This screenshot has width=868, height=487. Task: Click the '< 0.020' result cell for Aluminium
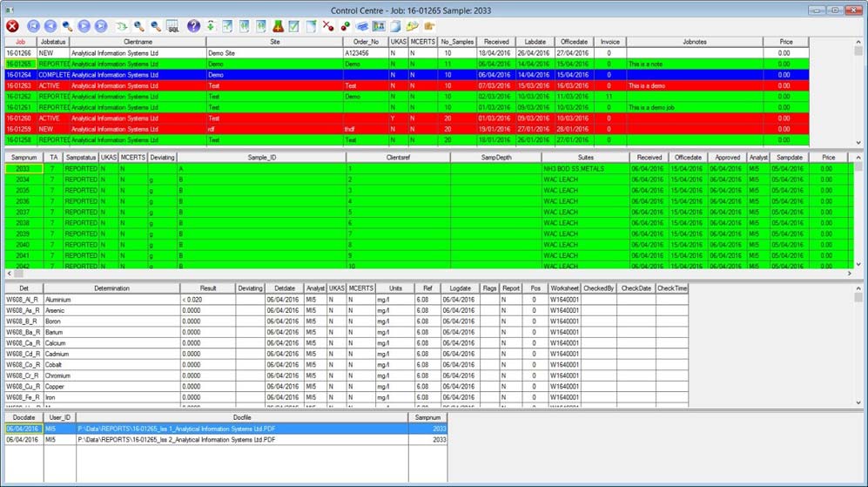click(207, 300)
